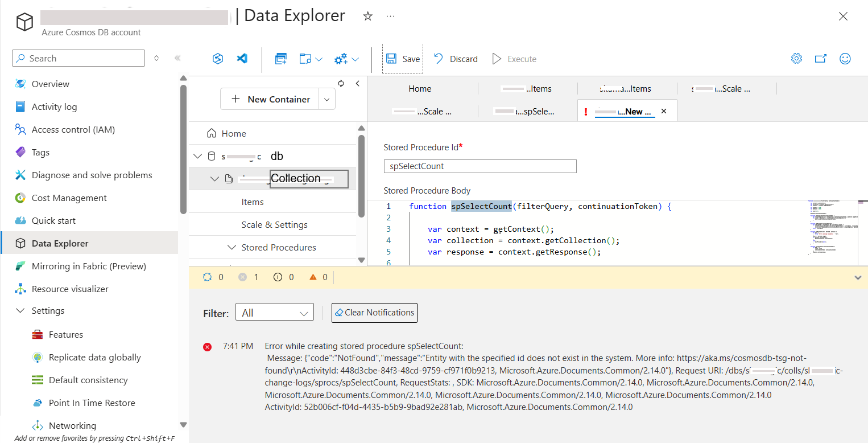Open the query file folder icon
This screenshot has width=868, height=443.
pyautogui.click(x=306, y=58)
